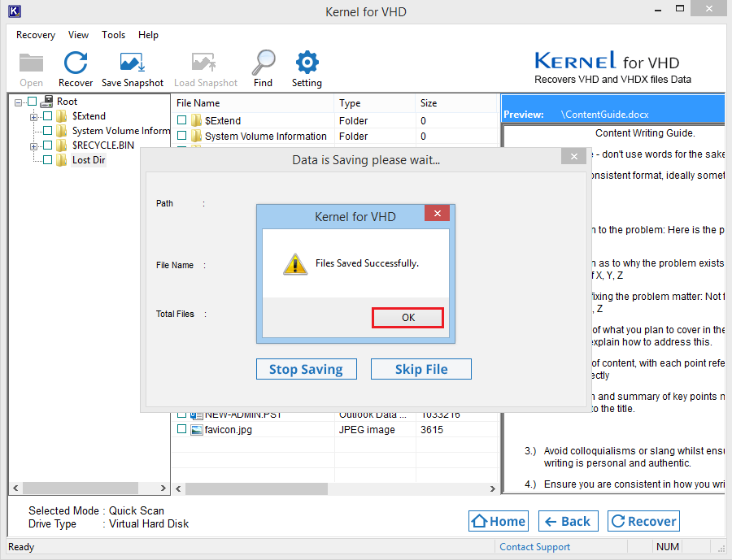Viewport: 732px width, 560px height.
Task: Click the $Extend folder icon in tree
Action: point(62,115)
